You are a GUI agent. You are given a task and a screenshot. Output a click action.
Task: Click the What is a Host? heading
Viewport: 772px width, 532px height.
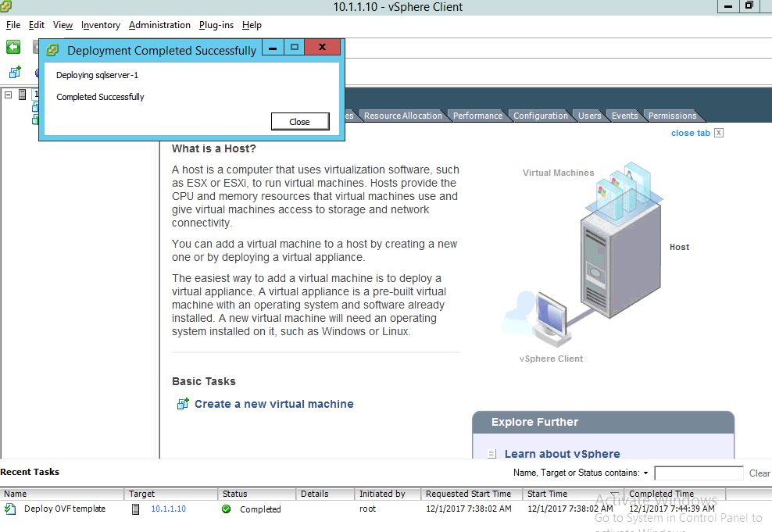213,148
